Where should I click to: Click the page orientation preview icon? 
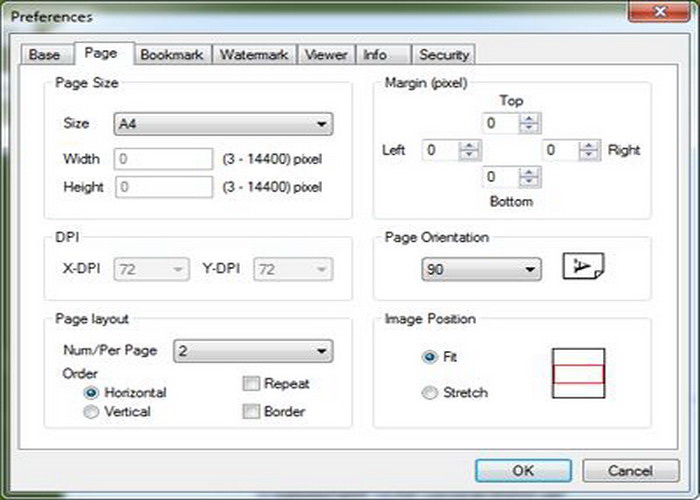coord(583,266)
